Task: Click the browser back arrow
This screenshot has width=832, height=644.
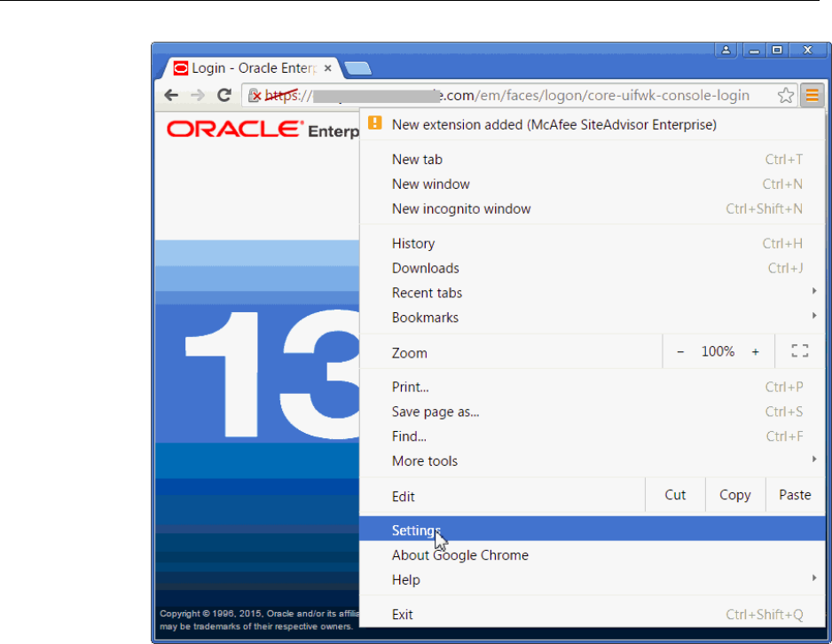Action: tap(171, 96)
